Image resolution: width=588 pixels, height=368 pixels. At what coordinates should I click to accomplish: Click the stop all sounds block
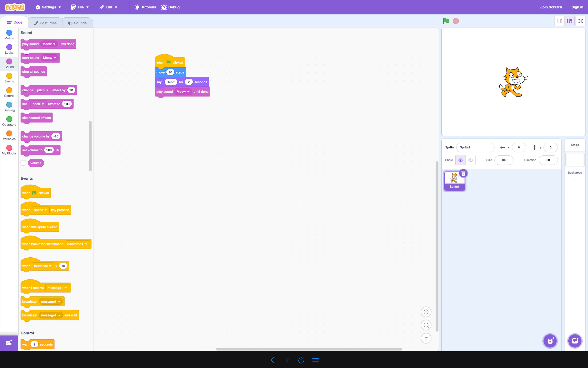pos(33,72)
